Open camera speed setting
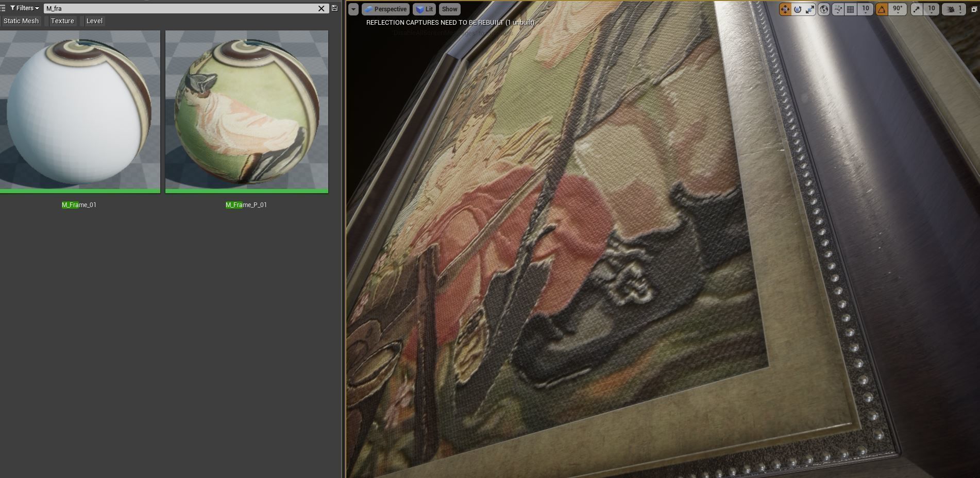 (x=954, y=9)
